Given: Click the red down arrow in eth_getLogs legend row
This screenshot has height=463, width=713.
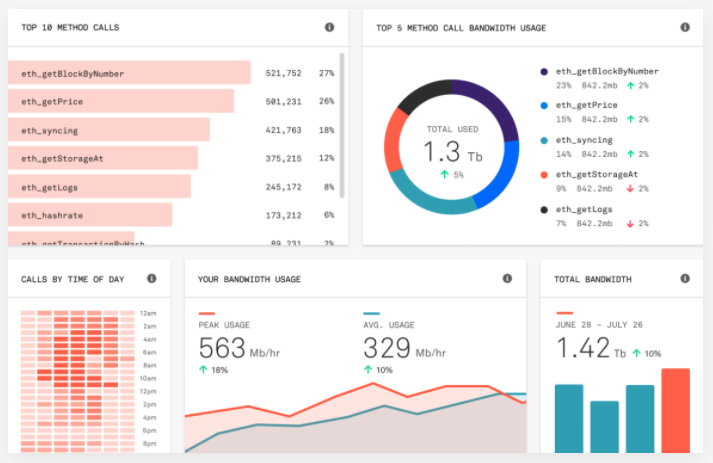Looking at the screenshot, I should coord(630,223).
